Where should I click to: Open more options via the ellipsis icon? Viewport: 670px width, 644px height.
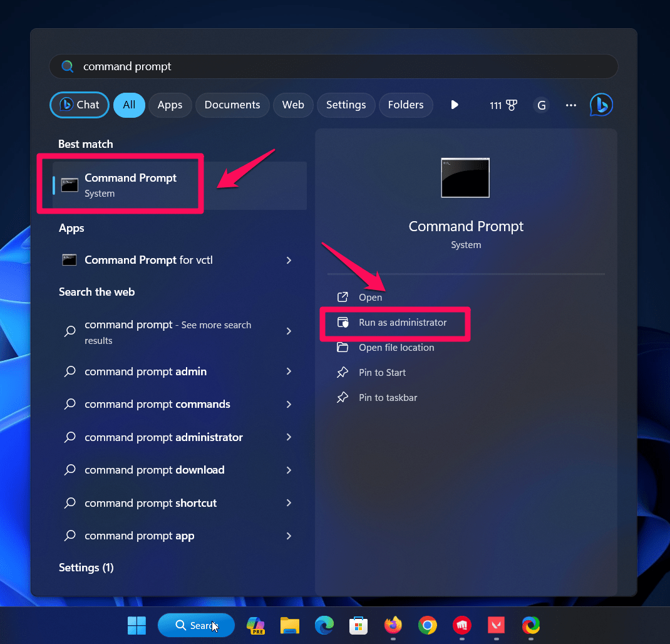[x=570, y=105]
